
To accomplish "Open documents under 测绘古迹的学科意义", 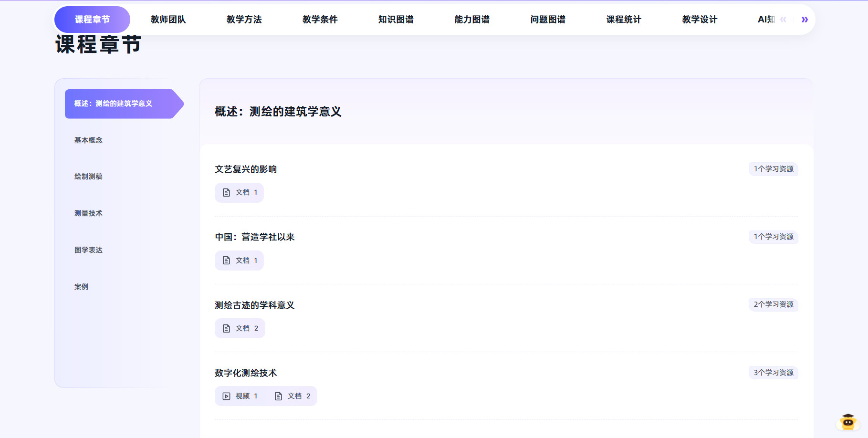I will click(x=240, y=328).
